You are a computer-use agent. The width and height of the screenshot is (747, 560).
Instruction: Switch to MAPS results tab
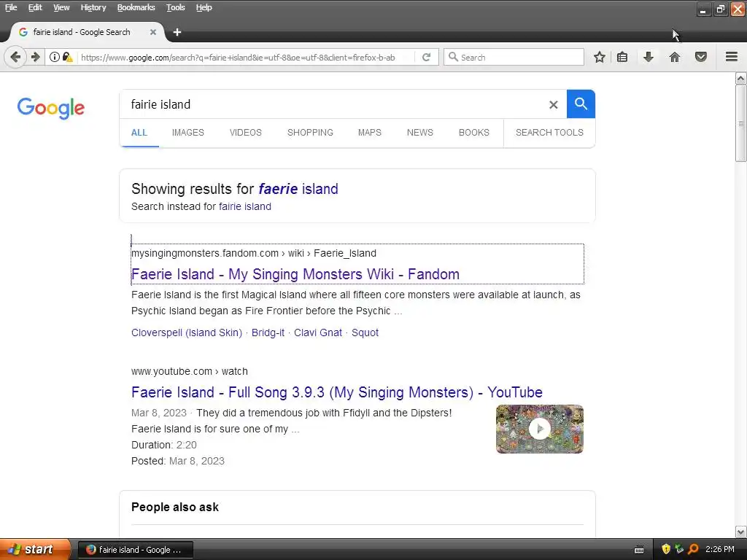(x=370, y=133)
